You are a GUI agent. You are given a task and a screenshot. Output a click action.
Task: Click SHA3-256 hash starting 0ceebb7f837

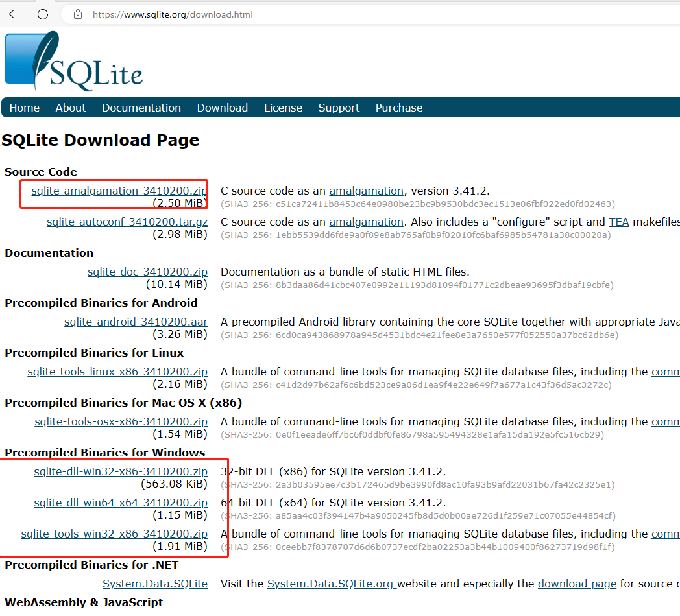(x=418, y=547)
